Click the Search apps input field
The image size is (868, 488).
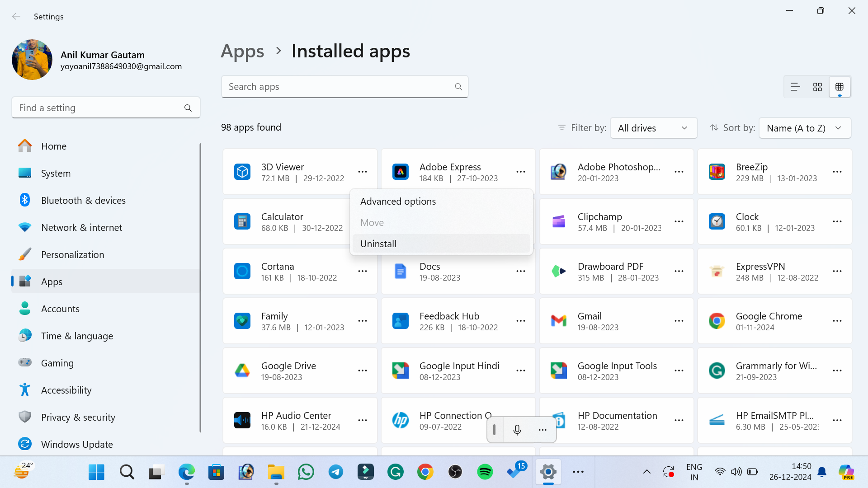(x=344, y=87)
